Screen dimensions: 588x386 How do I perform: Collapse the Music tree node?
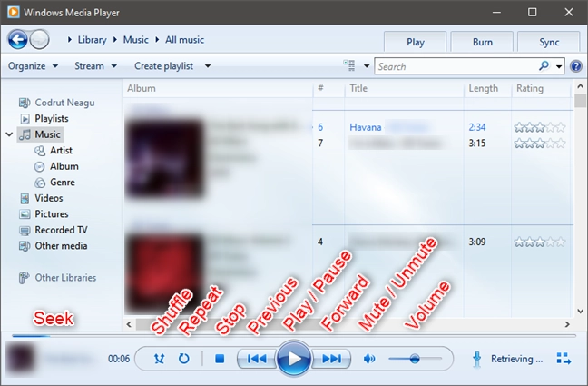(9, 134)
